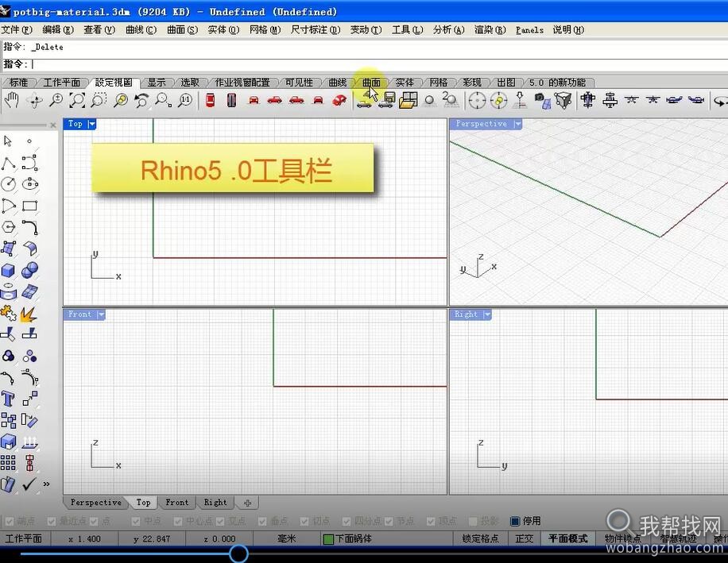Activate the Zoom Extents tool
The width and height of the screenshot is (728, 563).
point(77,100)
